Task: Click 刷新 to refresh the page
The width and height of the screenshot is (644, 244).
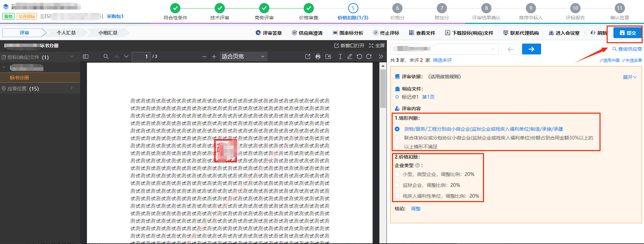Action: click(x=598, y=33)
